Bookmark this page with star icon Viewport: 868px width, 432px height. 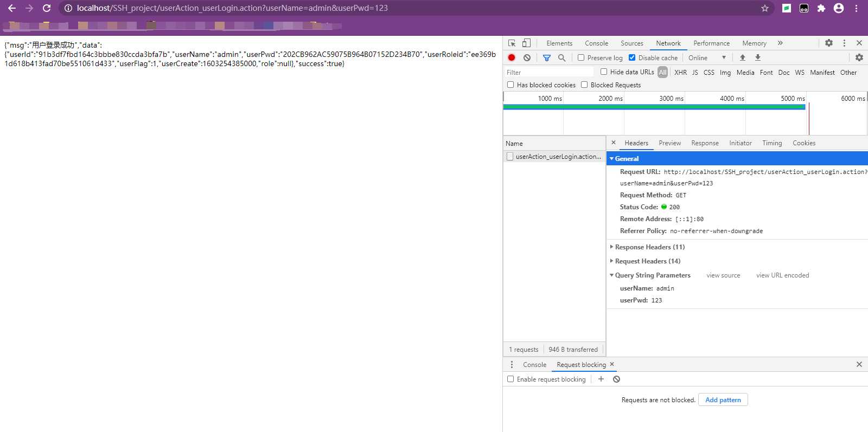pos(765,8)
